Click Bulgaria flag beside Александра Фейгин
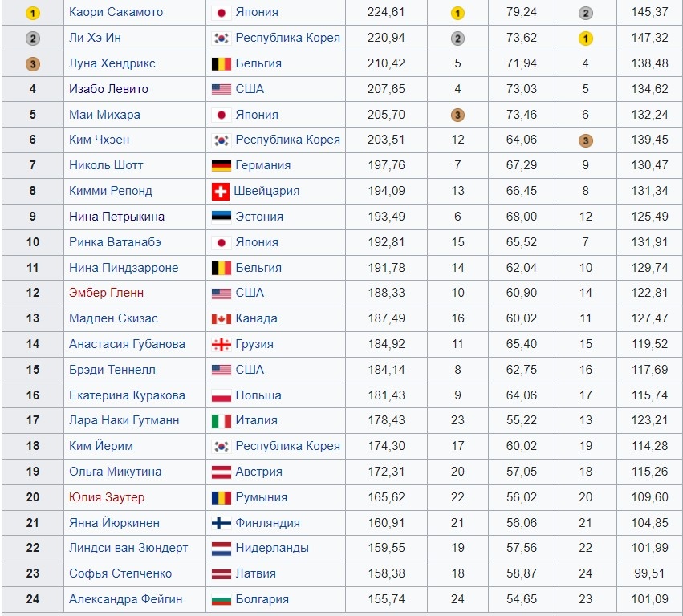The width and height of the screenshot is (683, 616). [x=221, y=599]
